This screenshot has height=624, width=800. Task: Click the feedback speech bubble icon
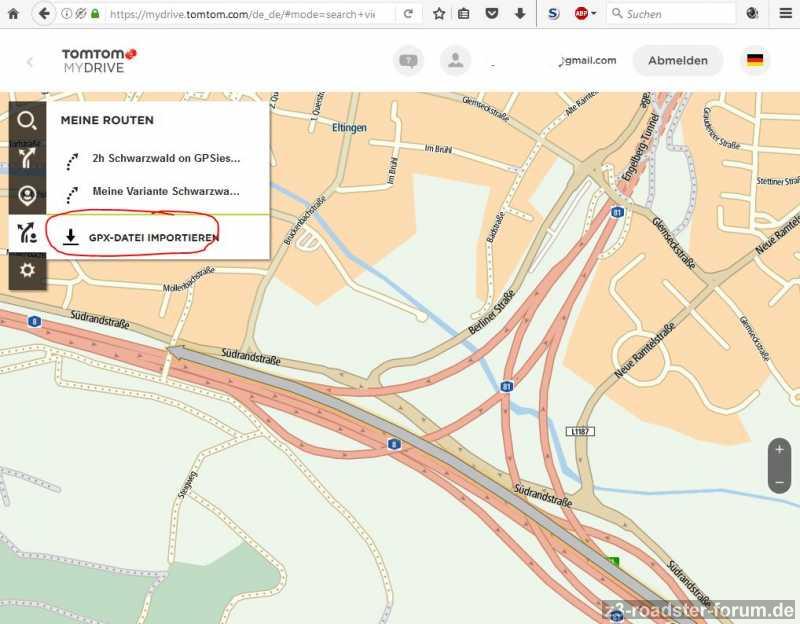(408, 60)
